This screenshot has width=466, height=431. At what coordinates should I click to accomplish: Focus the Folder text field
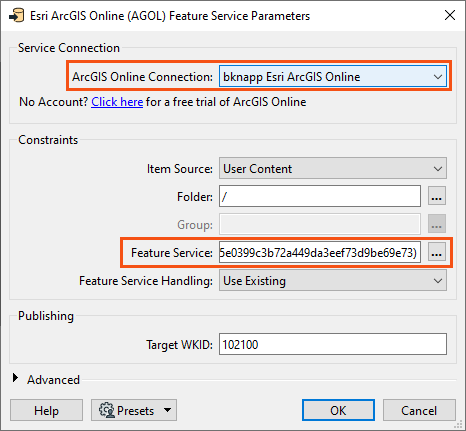(320, 196)
